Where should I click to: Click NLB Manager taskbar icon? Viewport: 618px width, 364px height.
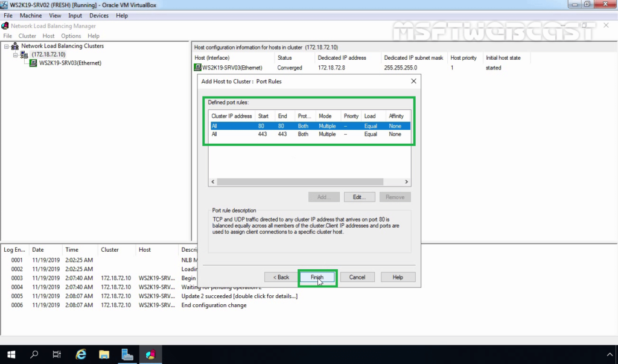click(150, 354)
